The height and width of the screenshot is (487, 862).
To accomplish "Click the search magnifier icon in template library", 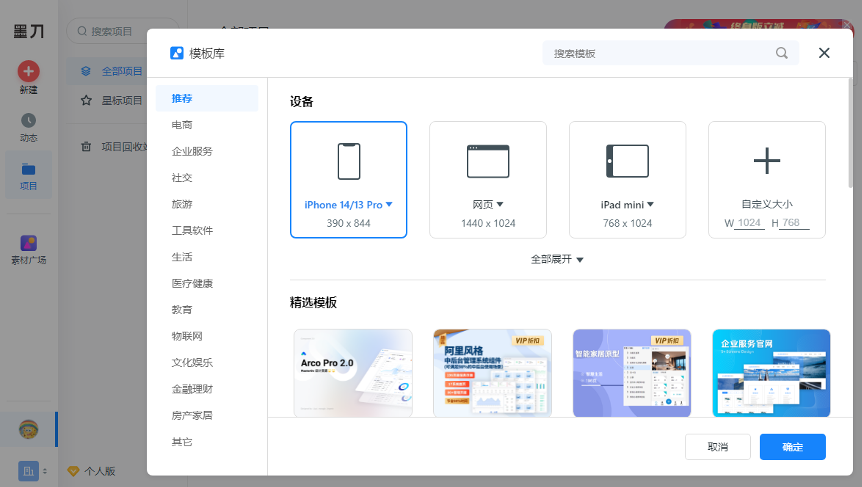I will point(781,53).
